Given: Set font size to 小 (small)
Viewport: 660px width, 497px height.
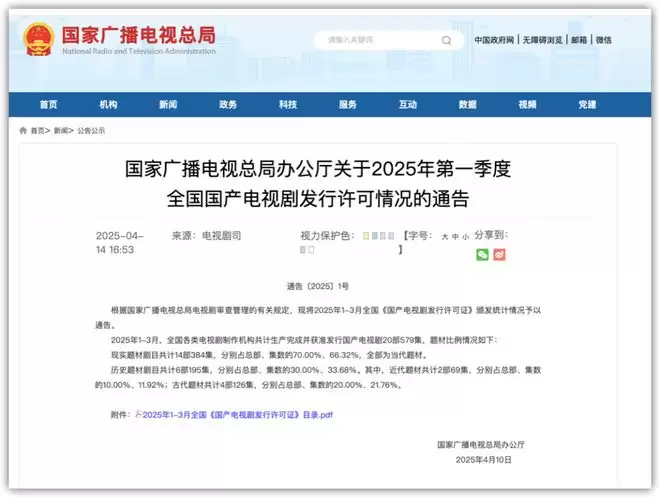Looking at the screenshot, I should (x=465, y=237).
